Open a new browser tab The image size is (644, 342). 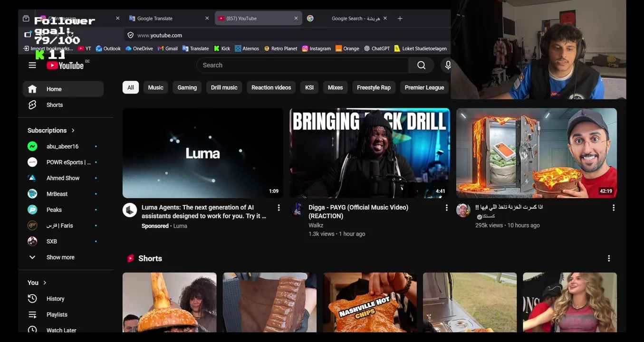(400, 19)
